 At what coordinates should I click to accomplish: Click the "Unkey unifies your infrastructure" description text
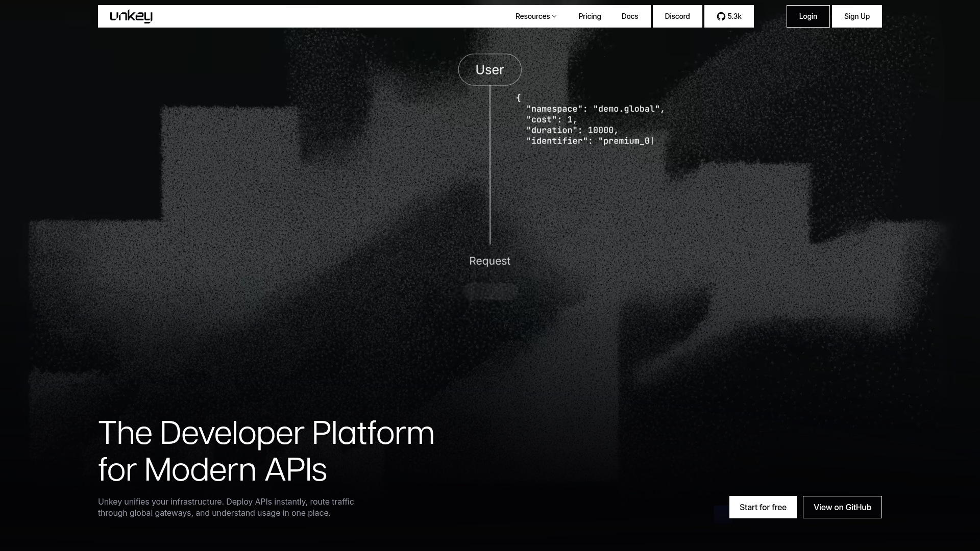coord(226,507)
